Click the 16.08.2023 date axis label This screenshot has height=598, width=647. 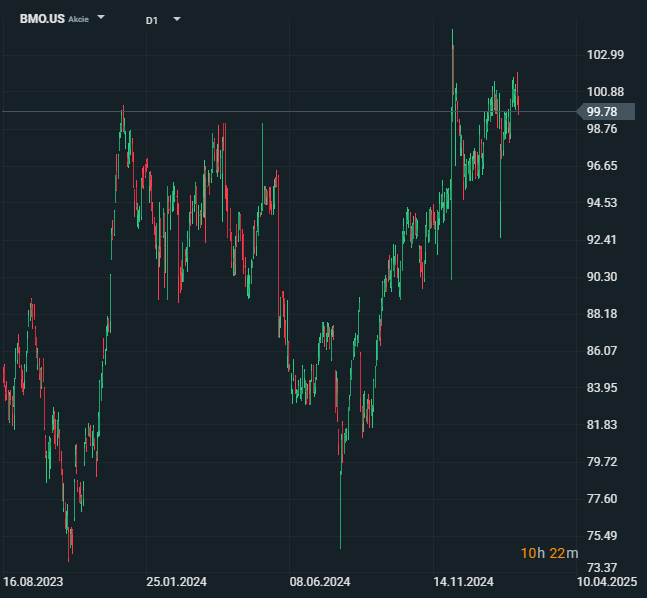33,581
